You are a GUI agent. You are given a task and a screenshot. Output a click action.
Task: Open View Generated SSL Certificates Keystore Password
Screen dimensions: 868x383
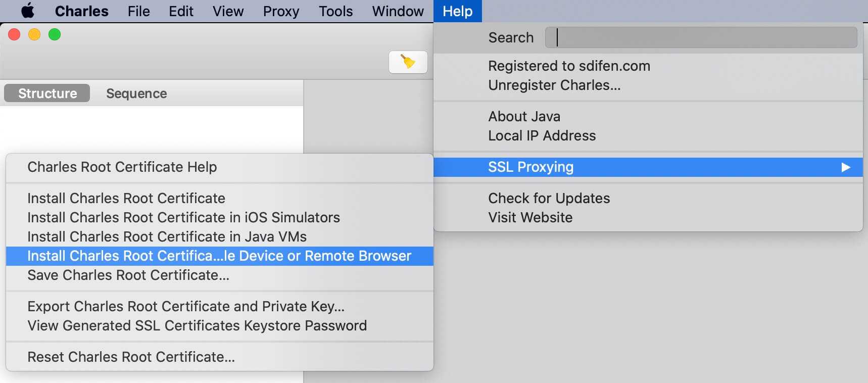197,325
